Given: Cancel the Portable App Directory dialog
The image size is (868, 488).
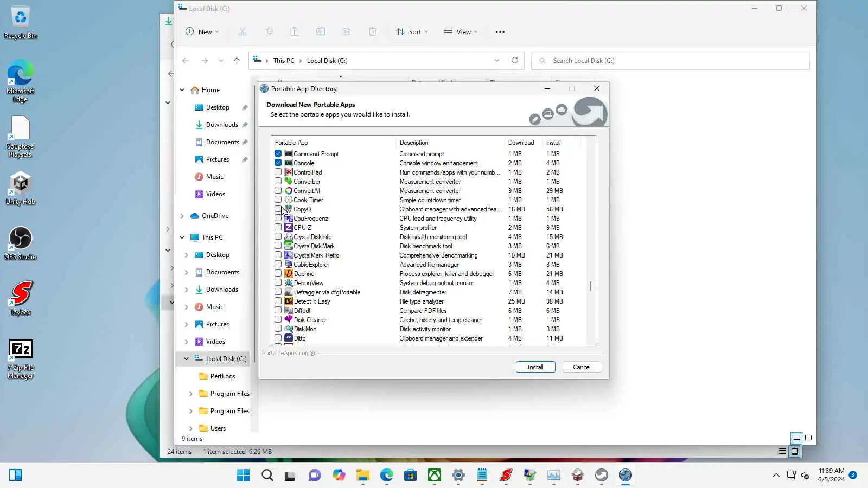Looking at the screenshot, I should pyautogui.click(x=582, y=367).
